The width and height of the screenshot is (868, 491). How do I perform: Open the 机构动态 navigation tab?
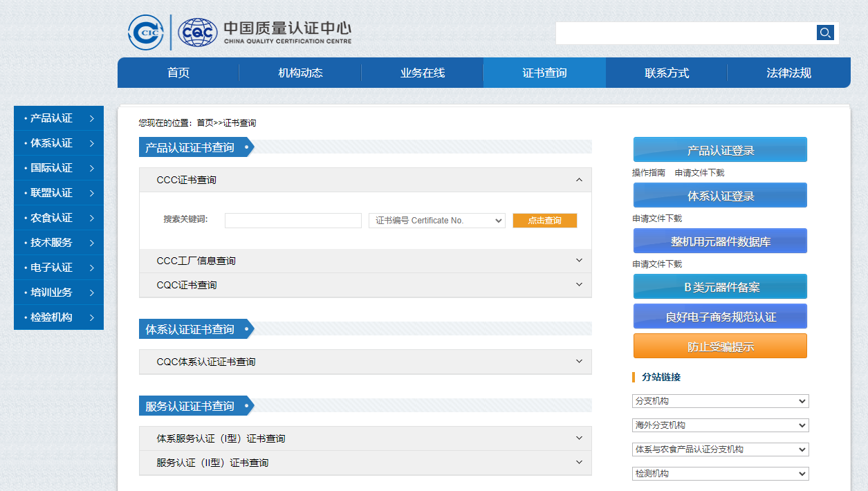point(300,73)
